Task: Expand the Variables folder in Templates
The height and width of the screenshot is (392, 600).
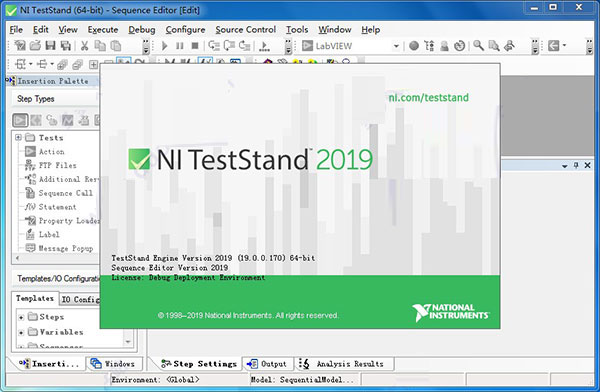Action: click(21, 332)
